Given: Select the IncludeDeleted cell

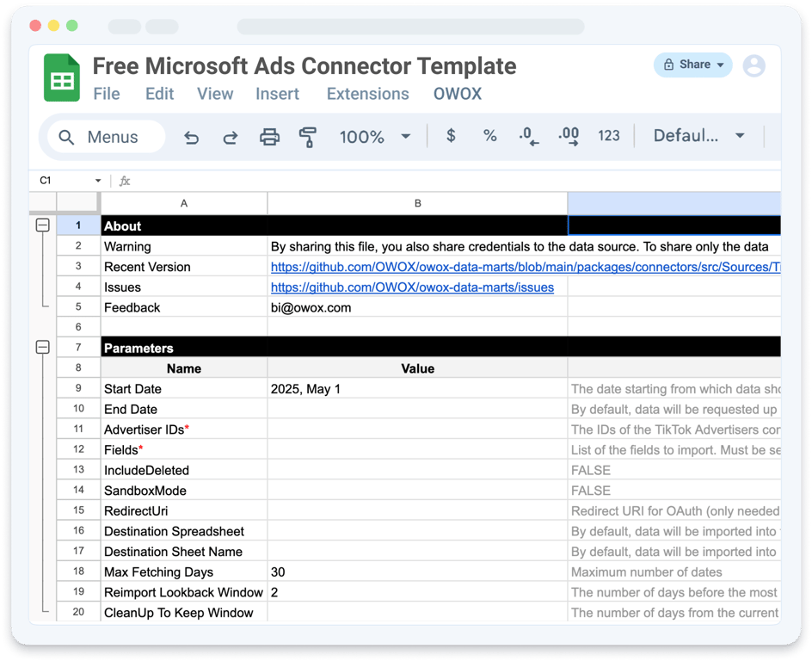Looking at the screenshot, I should point(184,470).
